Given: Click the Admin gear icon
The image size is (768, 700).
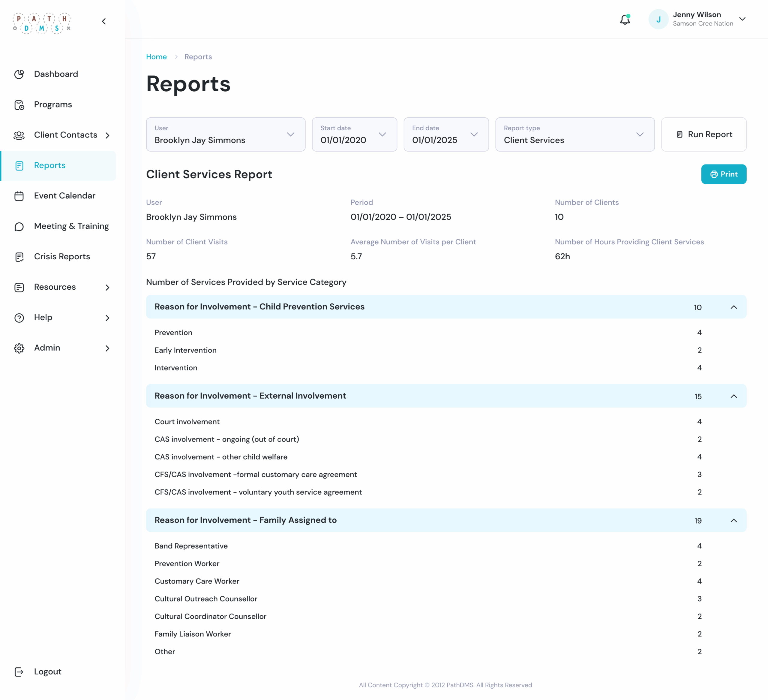Looking at the screenshot, I should [19, 348].
